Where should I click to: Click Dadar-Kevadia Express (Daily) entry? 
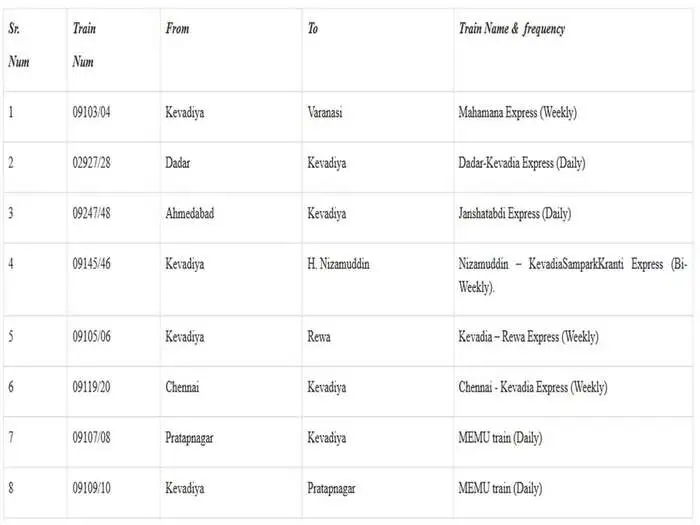tap(521, 163)
